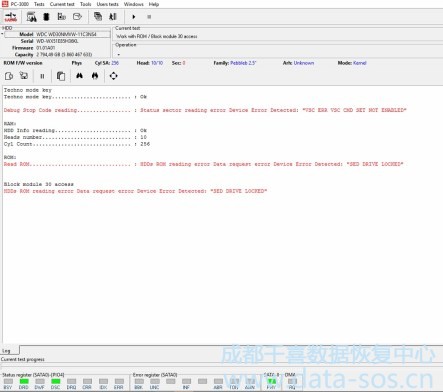443x392 pixels.
Task: Pause log output with the pause icon
Action: pyautogui.click(x=42, y=76)
